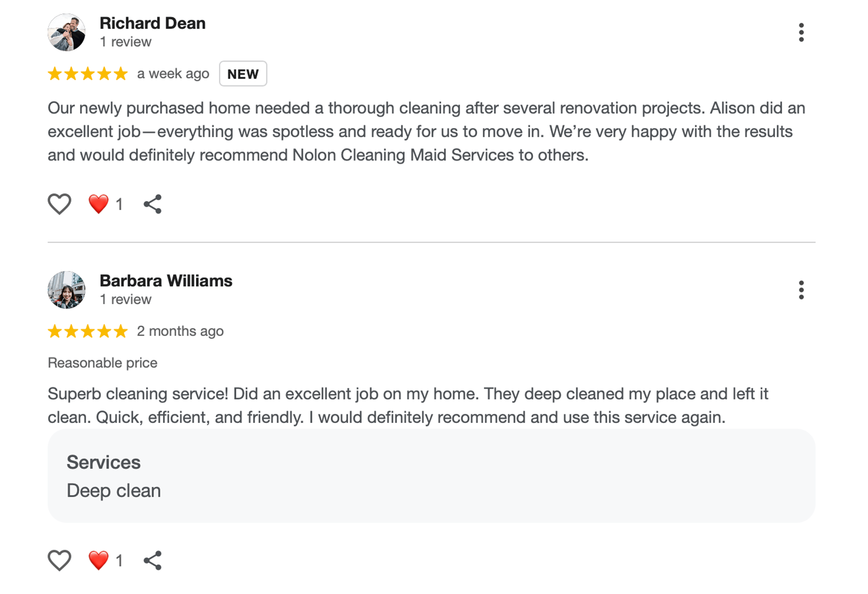Click Barbara Williams' five-star rating
Viewport: 868px width, 594px height.
(88, 331)
